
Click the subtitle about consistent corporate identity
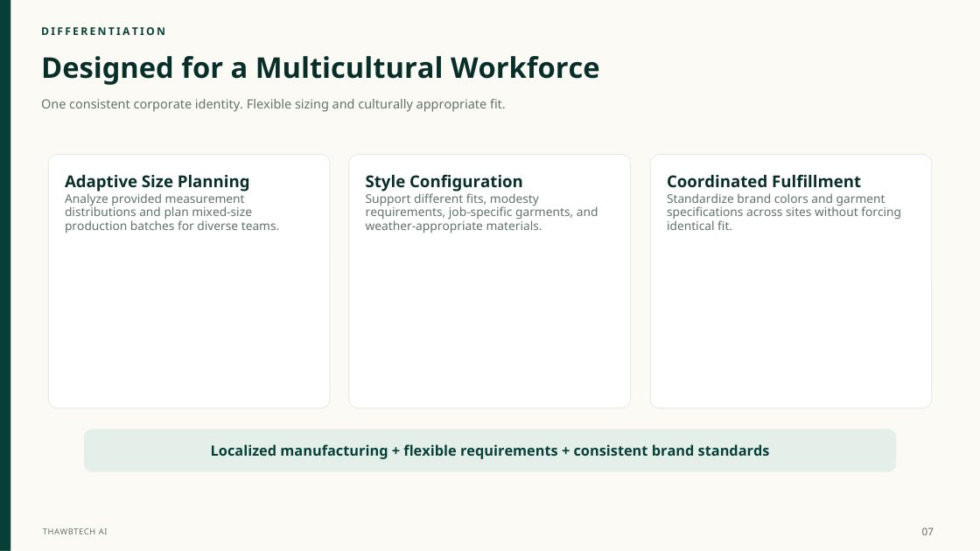pyautogui.click(x=273, y=104)
